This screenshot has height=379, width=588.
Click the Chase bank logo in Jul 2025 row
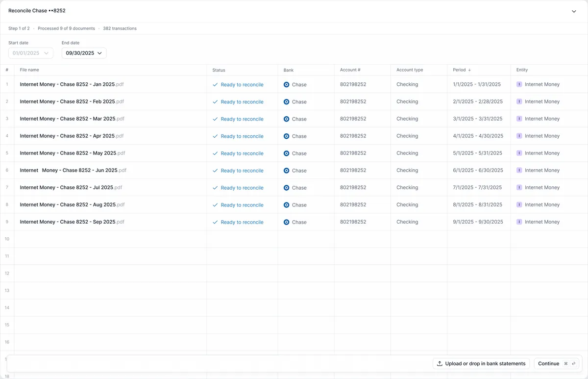click(287, 187)
